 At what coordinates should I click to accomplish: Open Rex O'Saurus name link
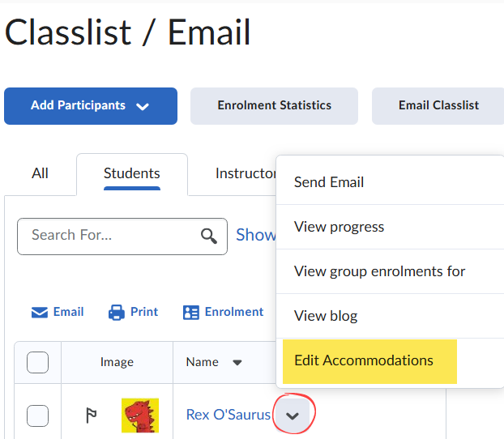point(228,415)
